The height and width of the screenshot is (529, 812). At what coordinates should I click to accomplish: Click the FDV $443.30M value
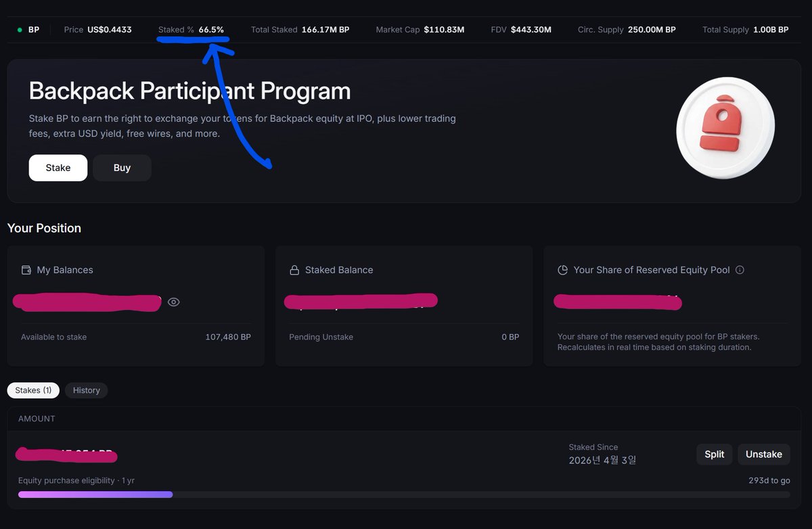[x=531, y=30]
